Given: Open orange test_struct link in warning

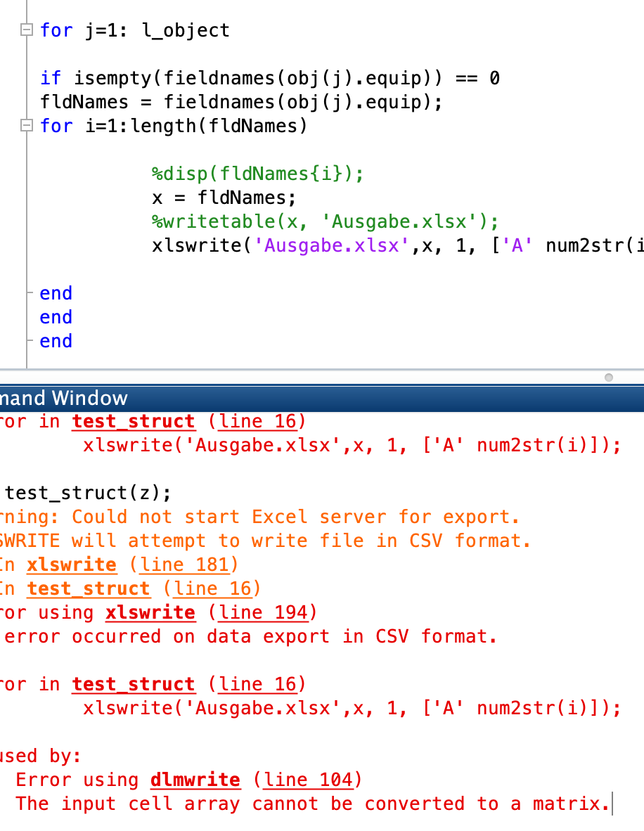Looking at the screenshot, I should (89, 588).
